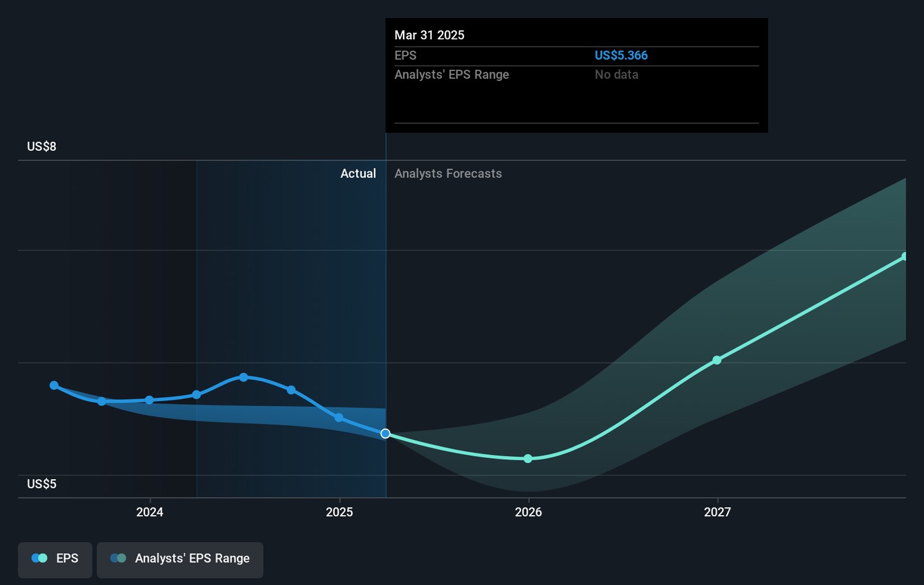Toggle the EPS series legend button

point(55,559)
